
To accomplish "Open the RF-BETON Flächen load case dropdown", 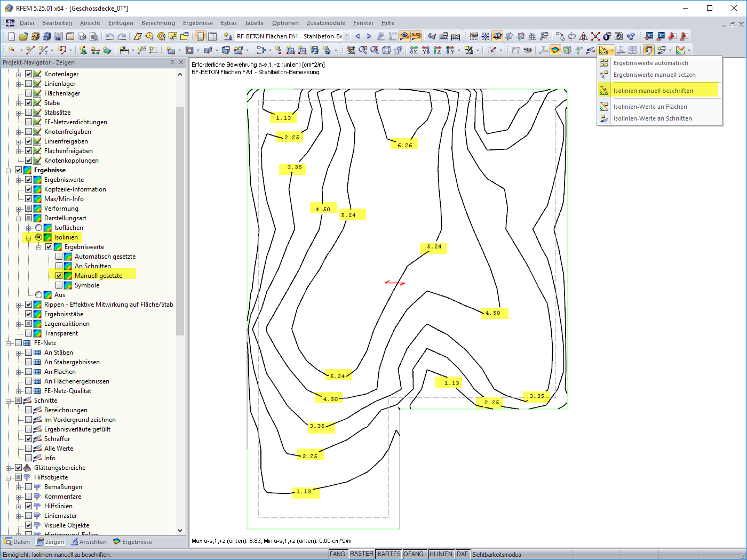I will (346, 36).
